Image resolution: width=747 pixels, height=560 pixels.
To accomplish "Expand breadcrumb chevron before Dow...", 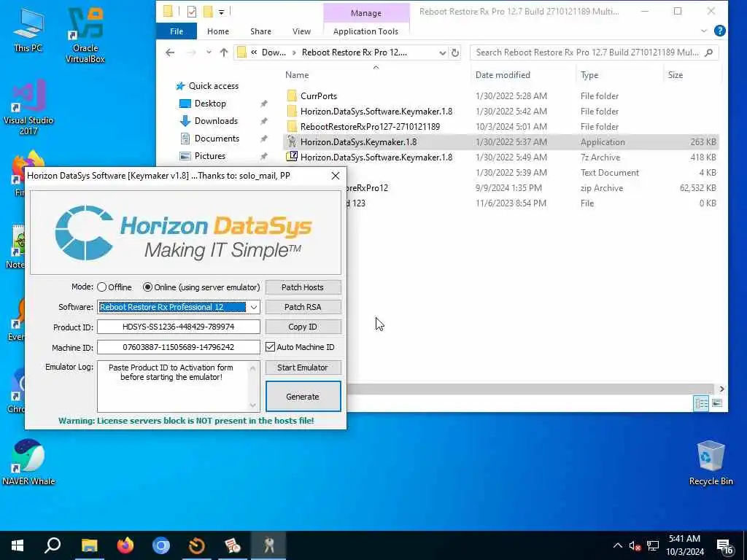I will (x=254, y=52).
